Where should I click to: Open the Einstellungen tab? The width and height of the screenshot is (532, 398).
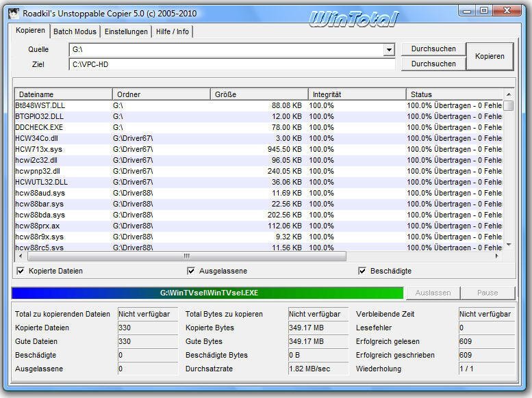[126, 31]
